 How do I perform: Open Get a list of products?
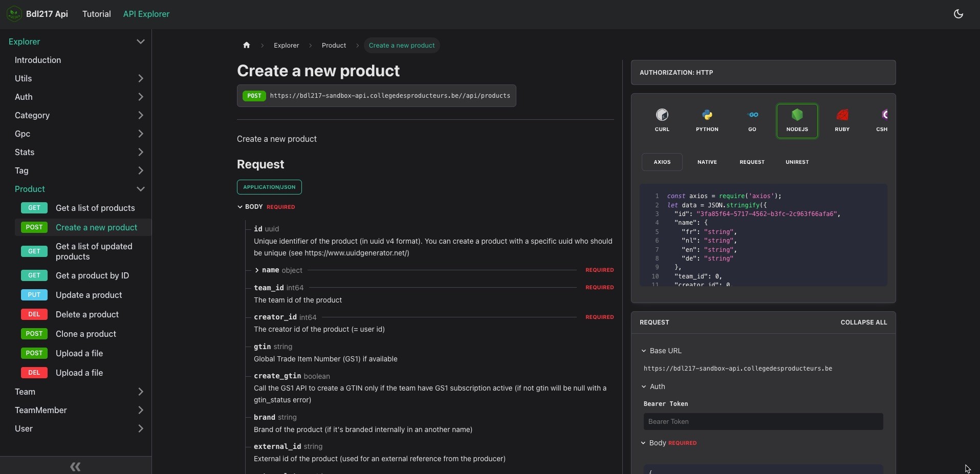[84, 208]
